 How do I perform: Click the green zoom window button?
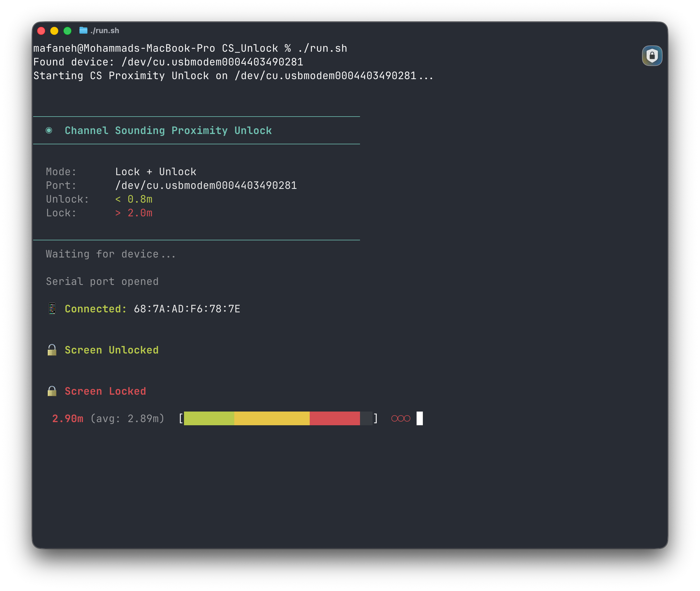[x=68, y=31]
